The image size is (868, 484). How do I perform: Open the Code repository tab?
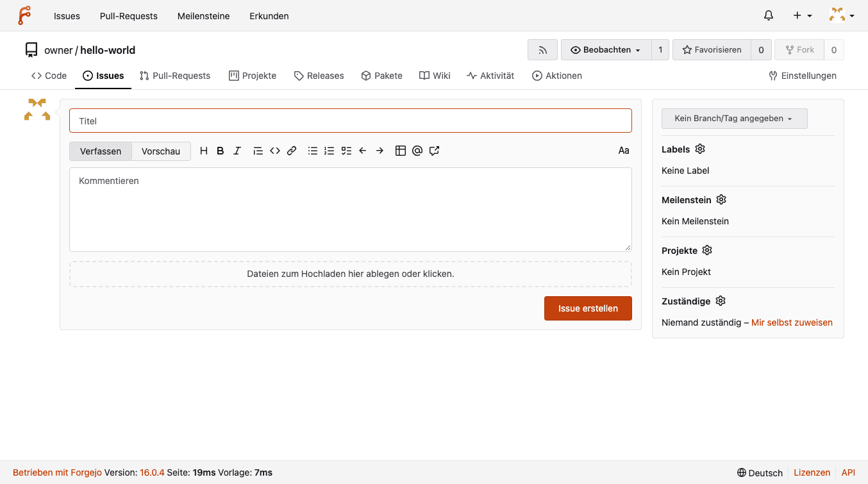tap(49, 76)
